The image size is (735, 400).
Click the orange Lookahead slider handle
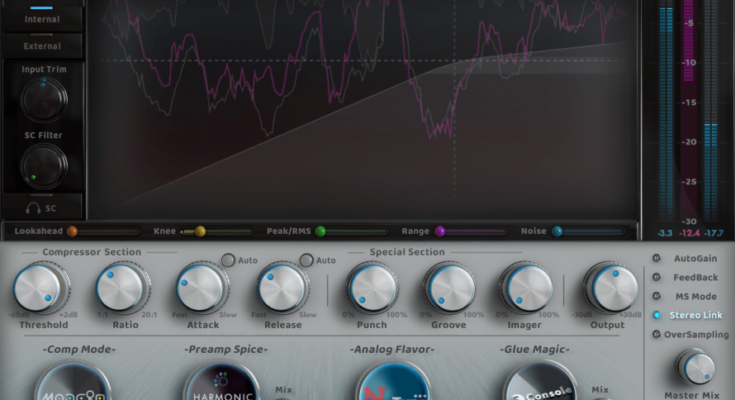[72, 231]
